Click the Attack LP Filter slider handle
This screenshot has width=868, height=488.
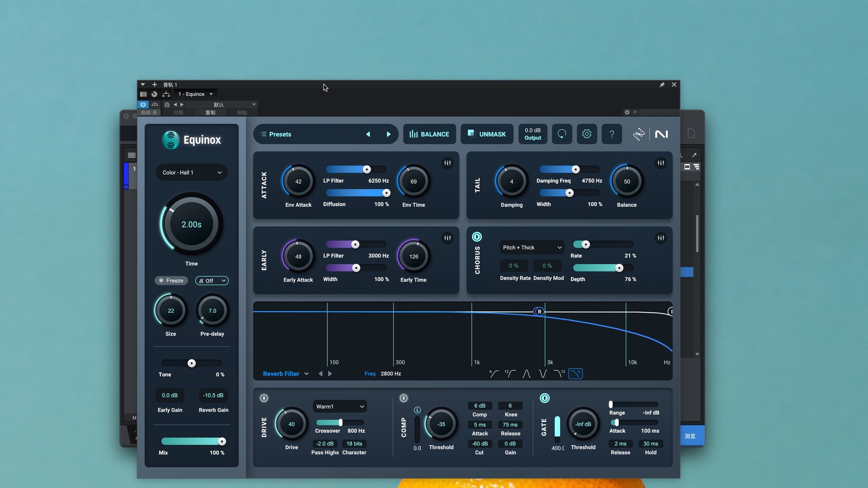[x=367, y=170]
